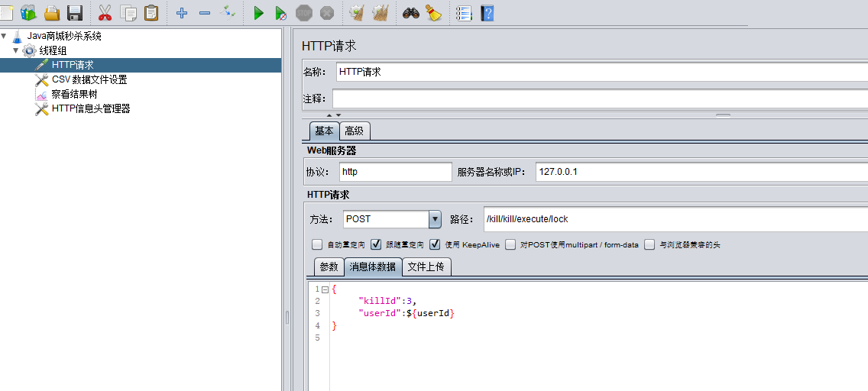Save the test plan with floppy icon
This screenshot has width=868, height=391.
pos(75,13)
